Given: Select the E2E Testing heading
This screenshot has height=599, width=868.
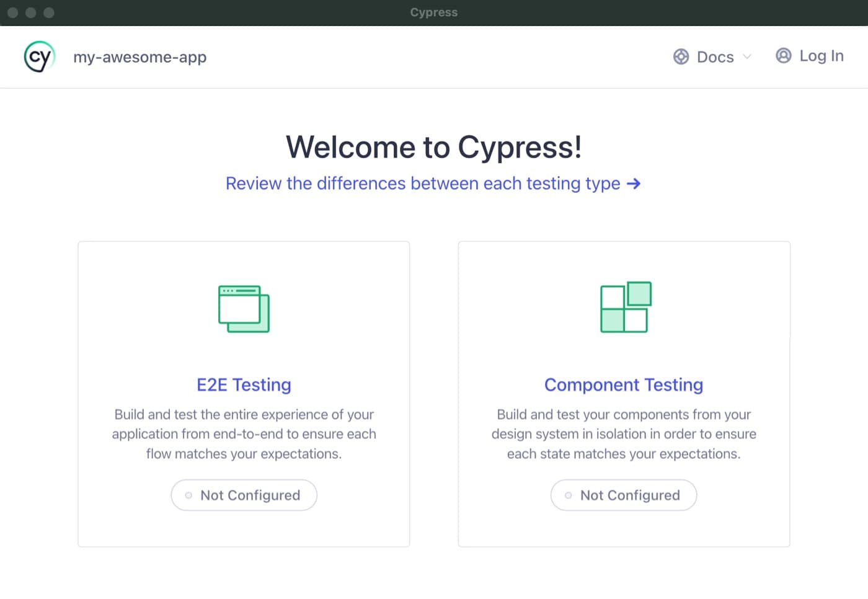Looking at the screenshot, I should (244, 385).
